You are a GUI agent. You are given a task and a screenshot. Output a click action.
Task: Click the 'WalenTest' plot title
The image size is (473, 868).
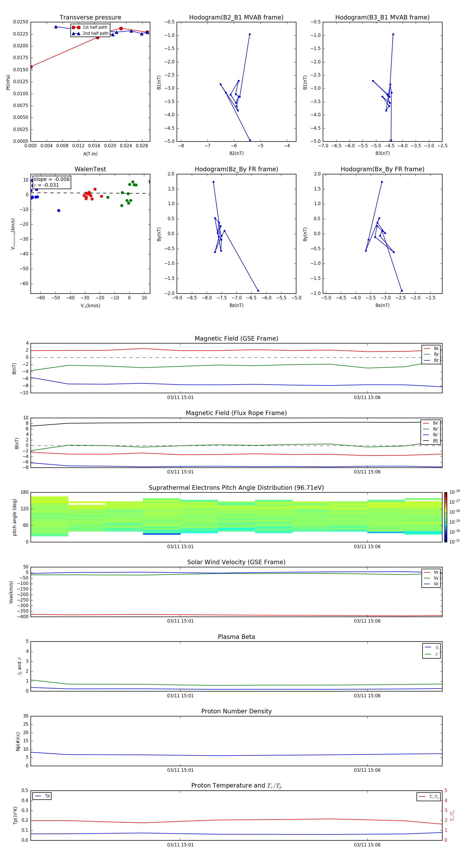click(x=90, y=169)
